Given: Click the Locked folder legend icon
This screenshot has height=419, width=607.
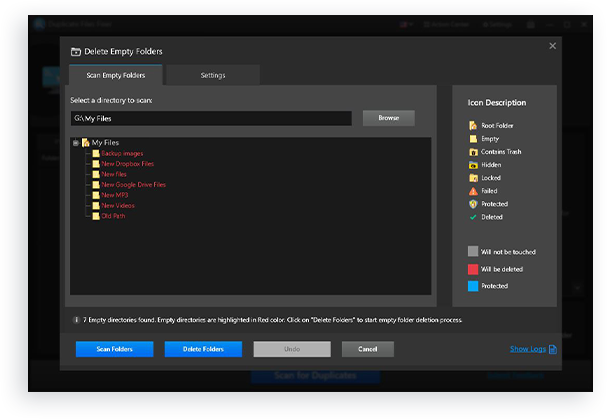Looking at the screenshot, I should coord(473,177).
